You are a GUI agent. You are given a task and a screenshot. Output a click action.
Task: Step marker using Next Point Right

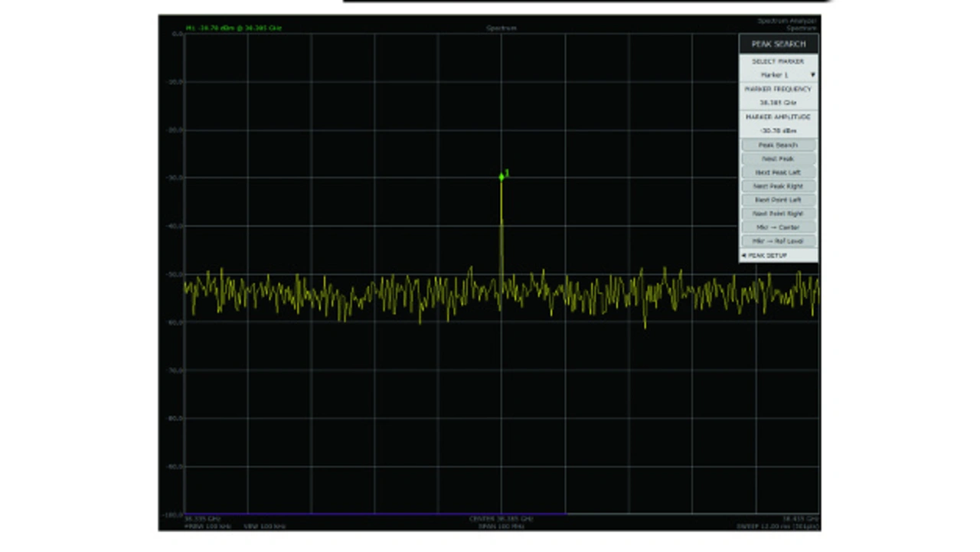click(x=778, y=214)
